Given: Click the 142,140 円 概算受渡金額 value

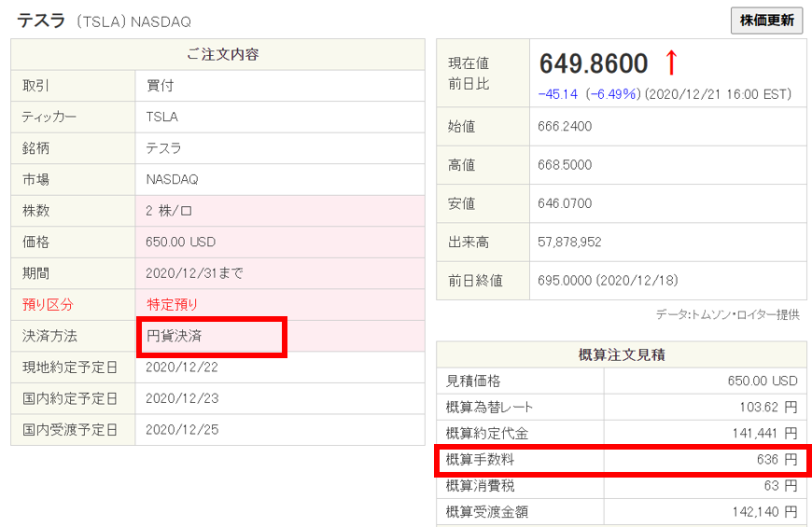Looking at the screenshot, I should pos(764,511).
